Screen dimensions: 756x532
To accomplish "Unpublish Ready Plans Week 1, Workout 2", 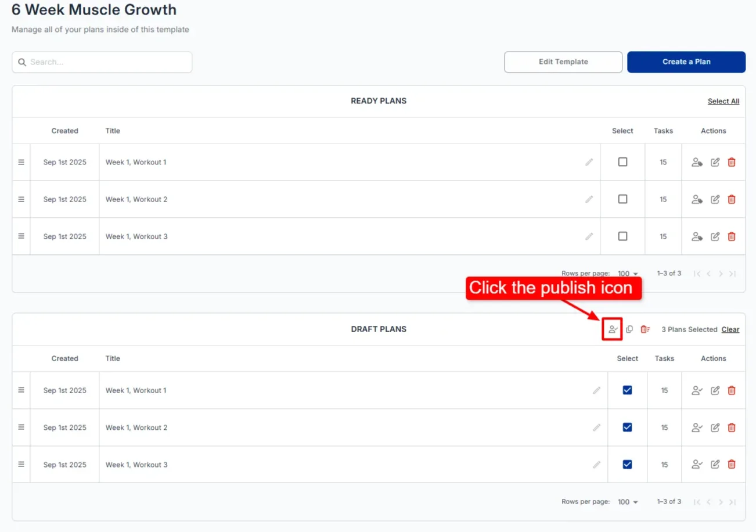I will tap(697, 199).
